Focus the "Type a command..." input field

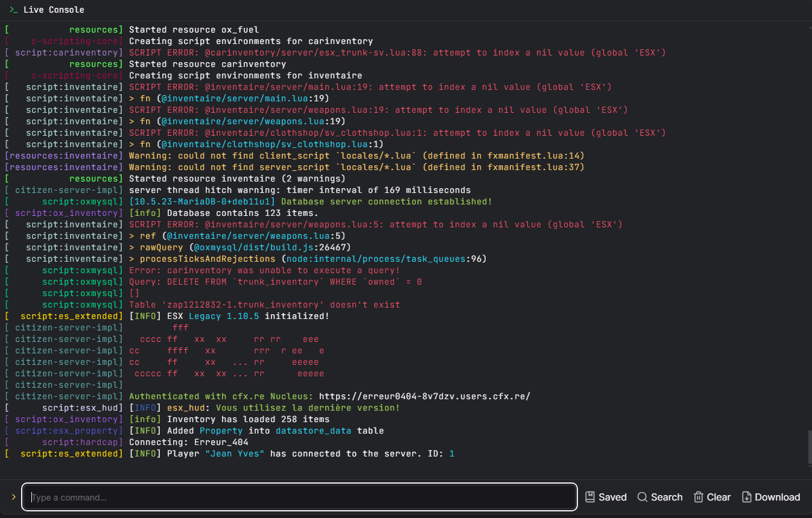point(300,497)
